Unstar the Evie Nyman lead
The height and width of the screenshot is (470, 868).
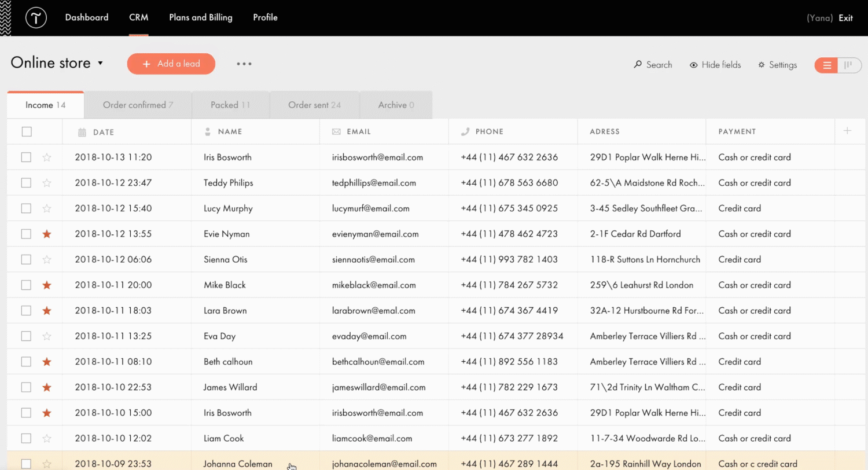(x=47, y=234)
